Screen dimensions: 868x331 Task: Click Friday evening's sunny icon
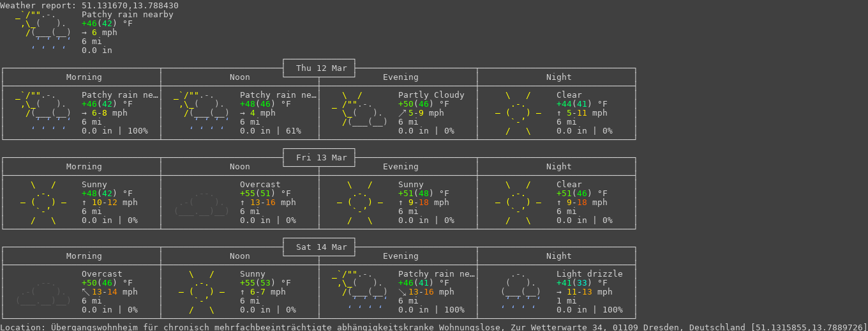click(360, 203)
